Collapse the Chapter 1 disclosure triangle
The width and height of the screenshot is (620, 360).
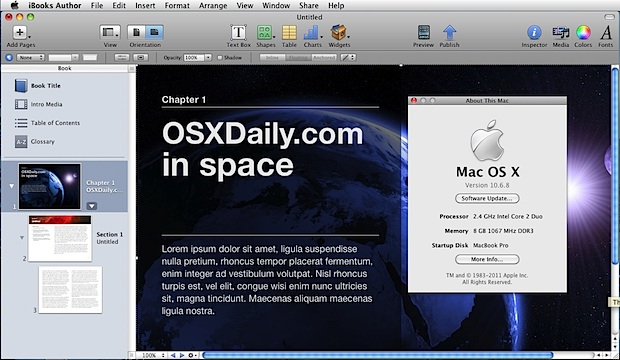[x=11, y=186]
